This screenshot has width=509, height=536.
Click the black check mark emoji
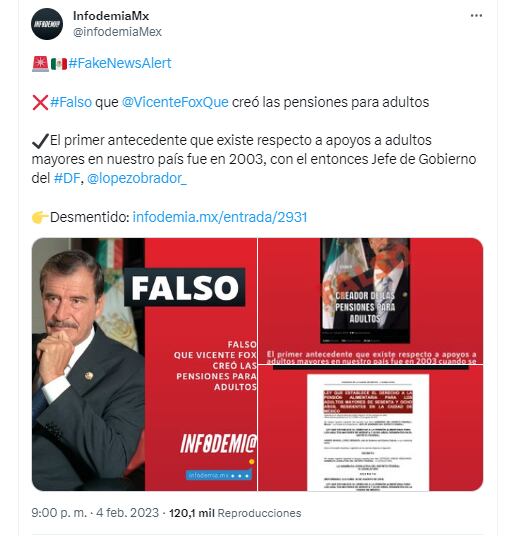(40, 141)
